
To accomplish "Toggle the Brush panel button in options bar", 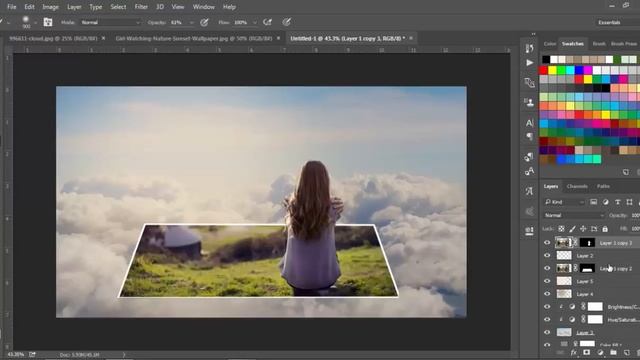I will pos(48,22).
